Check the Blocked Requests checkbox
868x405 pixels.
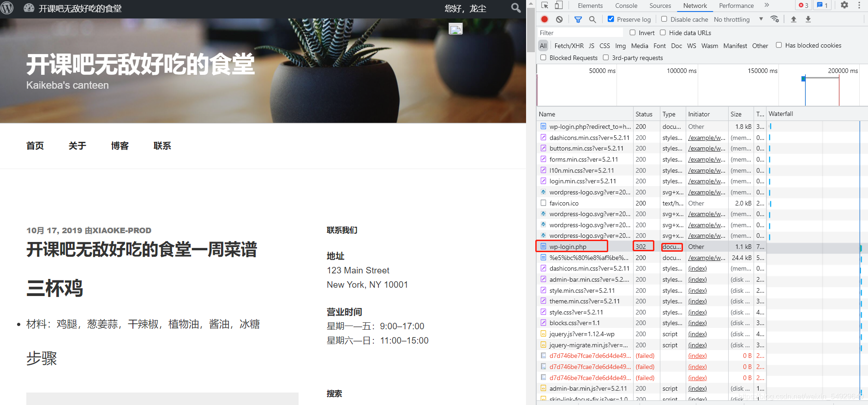tap(544, 57)
